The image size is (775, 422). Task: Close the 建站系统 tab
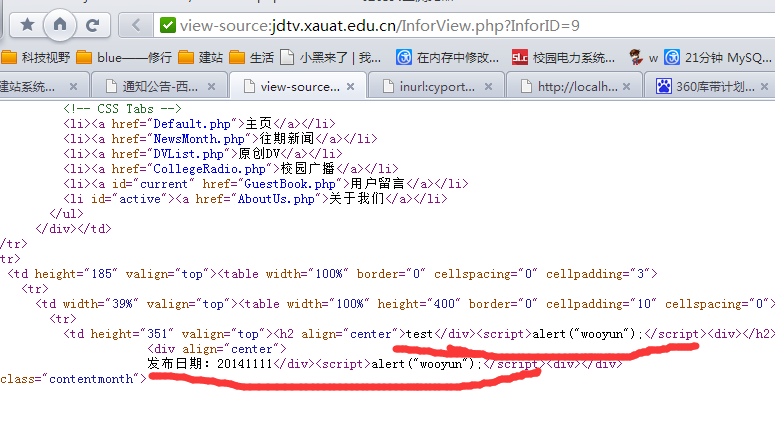(74, 87)
